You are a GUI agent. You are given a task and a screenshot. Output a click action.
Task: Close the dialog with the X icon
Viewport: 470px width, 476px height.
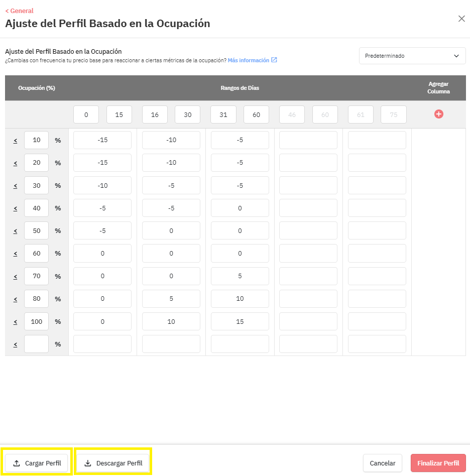pos(461,19)
